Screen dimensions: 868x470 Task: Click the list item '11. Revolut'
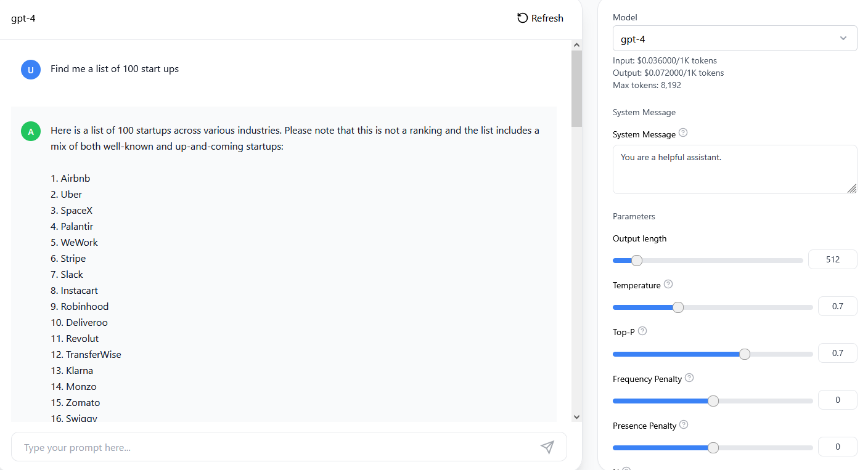75,339
